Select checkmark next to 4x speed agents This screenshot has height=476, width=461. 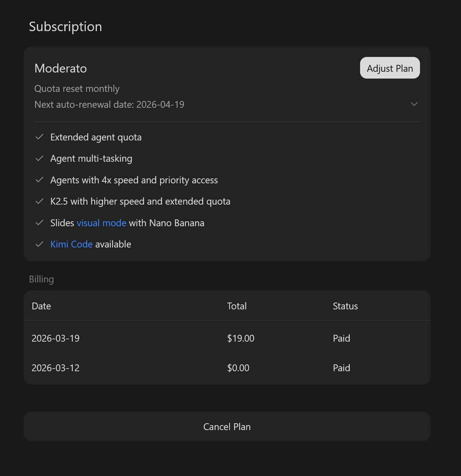tap(39, 180)
